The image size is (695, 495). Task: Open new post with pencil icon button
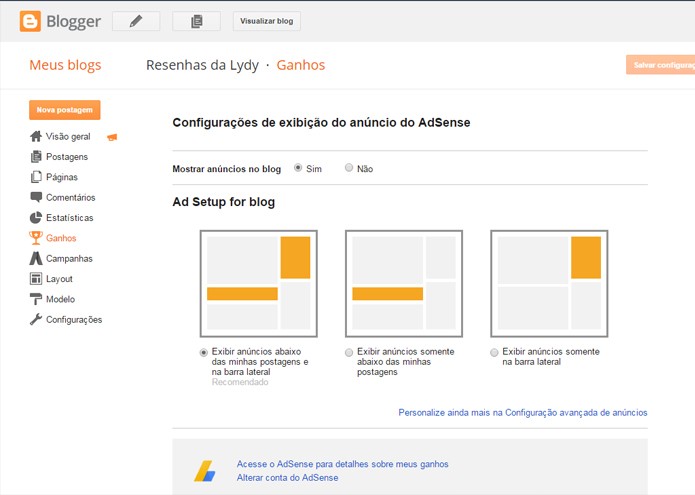[x=136, y=21]
